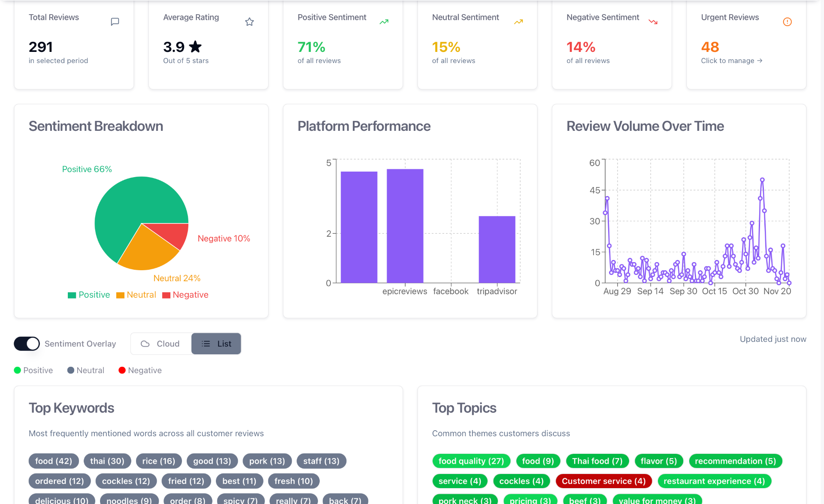824x504 pixels.
Task: Click the downward trend icon on Negative Sentiment
Action: (653, 21)
